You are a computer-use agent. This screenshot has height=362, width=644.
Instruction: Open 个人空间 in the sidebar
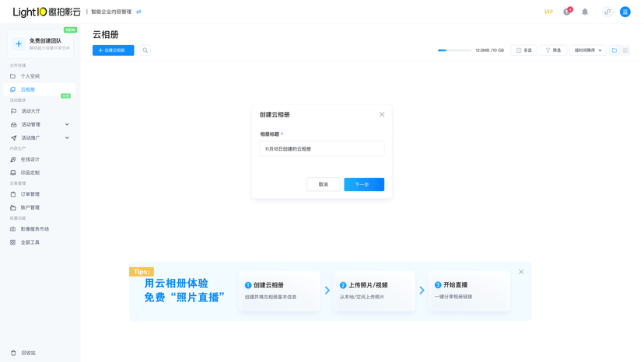click(30, 76)
